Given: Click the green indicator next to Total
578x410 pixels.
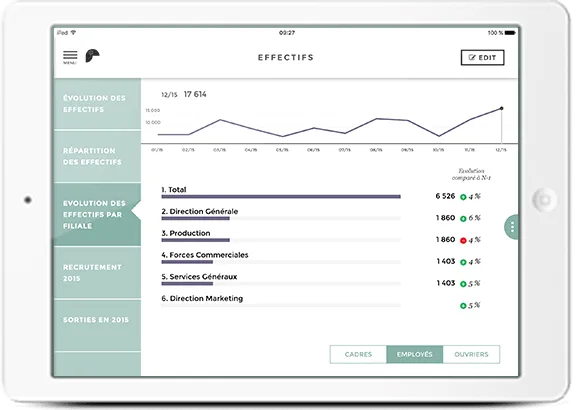Looking at the screenshot, I should [x=463, y=197].
